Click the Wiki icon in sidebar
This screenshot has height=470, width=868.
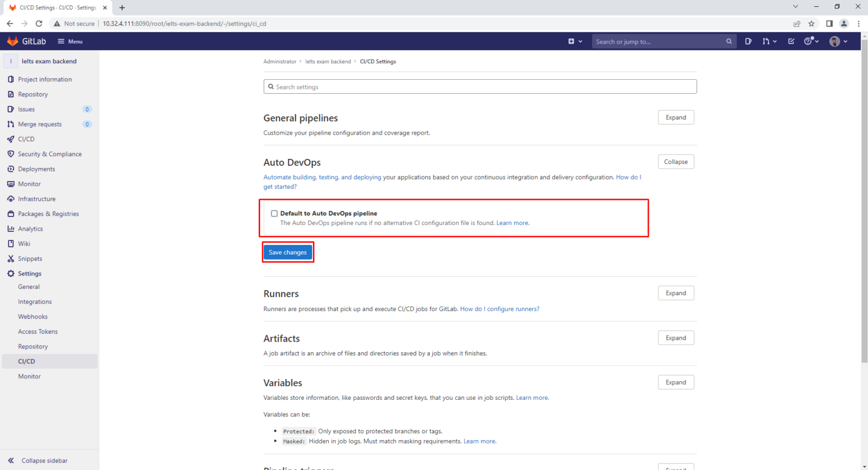coord(11,244)
